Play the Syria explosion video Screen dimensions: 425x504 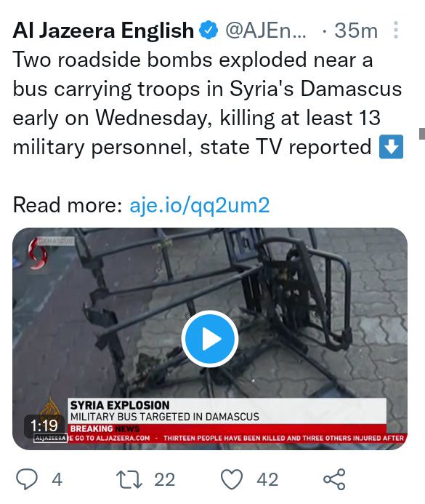point(210,339)
